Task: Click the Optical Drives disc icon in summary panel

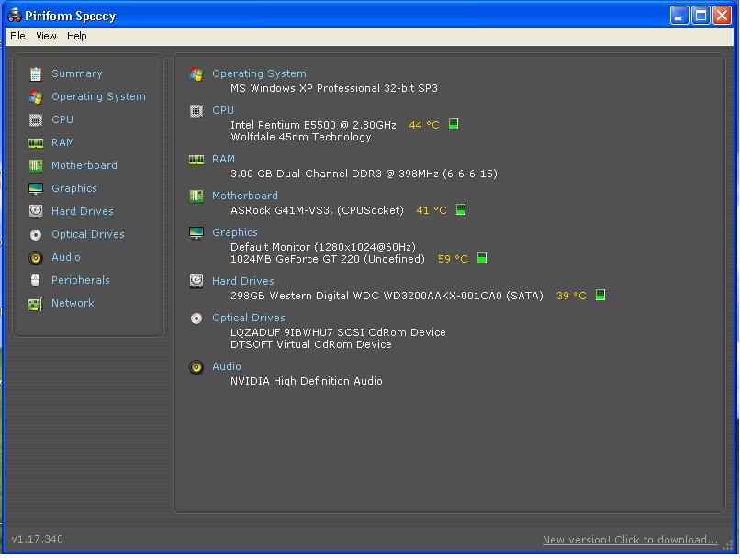Action: tap(196, 319)
